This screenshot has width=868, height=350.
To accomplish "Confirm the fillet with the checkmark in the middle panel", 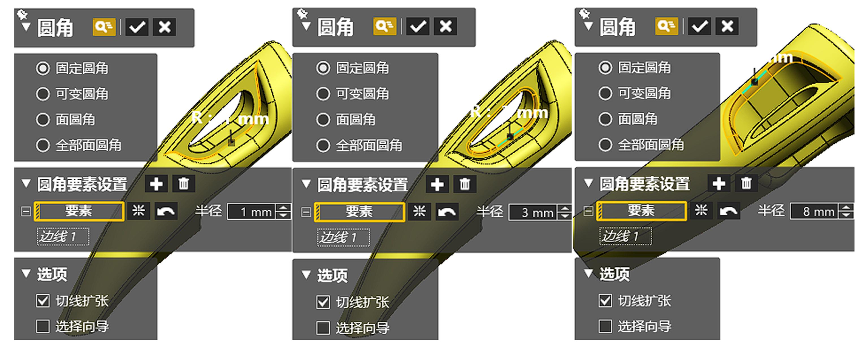I will click(x=418, y=26).
